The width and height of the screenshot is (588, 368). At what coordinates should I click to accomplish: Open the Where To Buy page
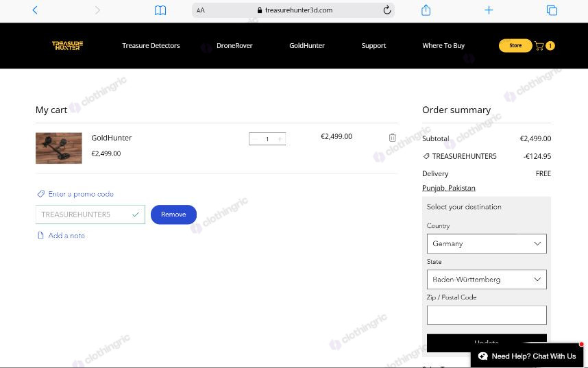pyautogui.click(x=443, y=45)
